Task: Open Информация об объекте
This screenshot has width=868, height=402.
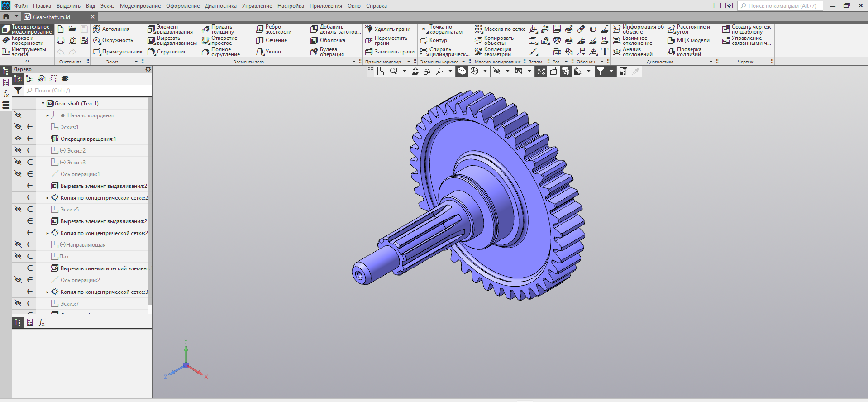Action: pyautogui.click(x=639, y=29)
